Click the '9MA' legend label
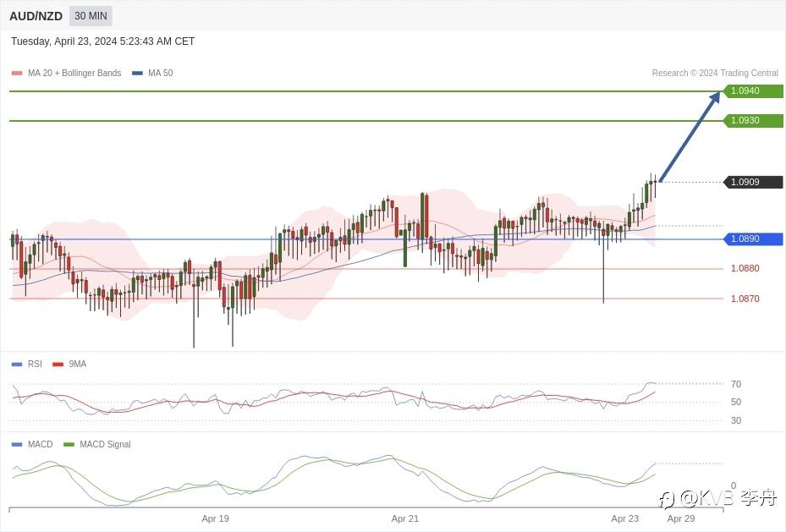786x532 pixels. pyautogui.click(x=78, y=365)
